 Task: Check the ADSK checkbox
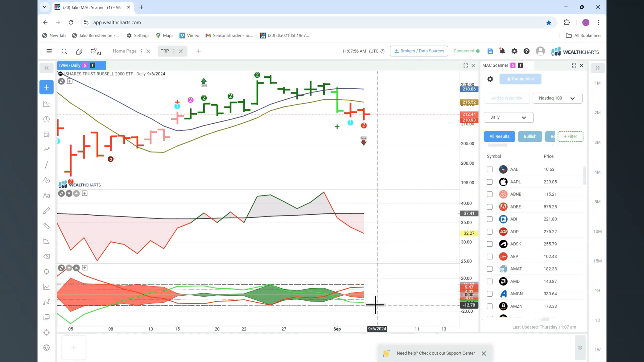coord(490,244)
